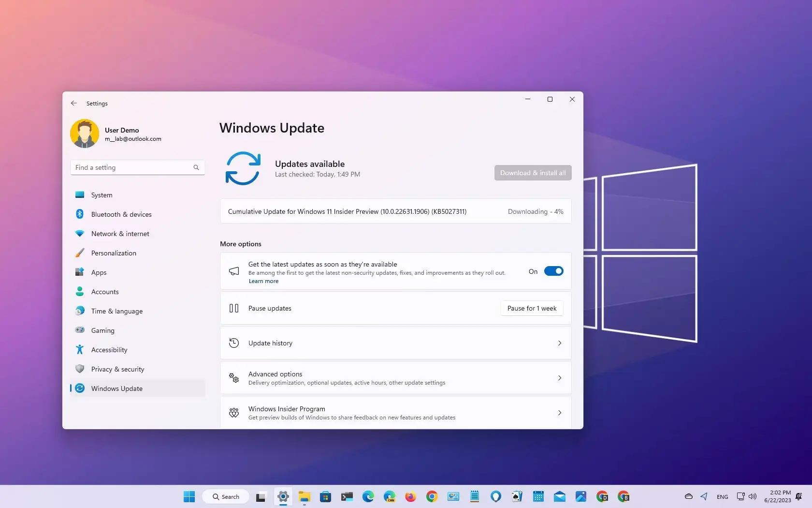
Task: Launch Google Chrome from taskbar
Action: click(x=432, y=496)
